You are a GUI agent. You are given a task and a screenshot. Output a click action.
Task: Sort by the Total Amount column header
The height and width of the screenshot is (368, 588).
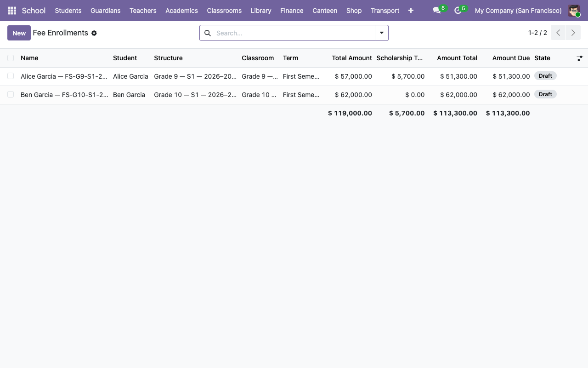[x=348, y=58]
